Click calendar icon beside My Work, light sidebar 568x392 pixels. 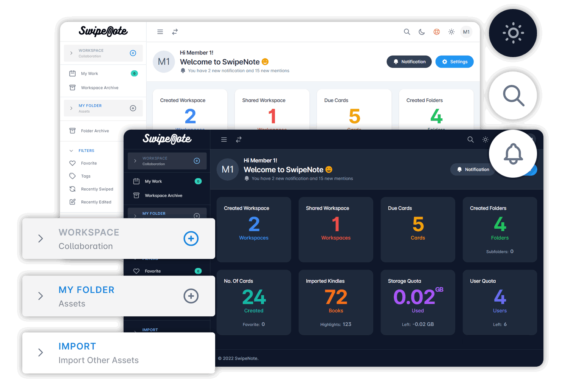[73, 74]
